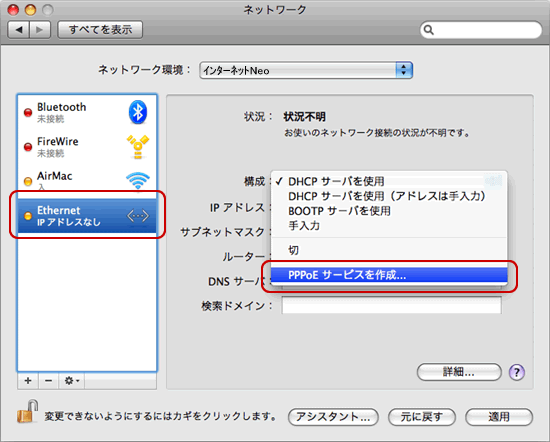Image resolution: width=550 pixels, height=442 pixels.
Task: Click the AirMac Wi-Fi icon
Action: (x=138, y=181)
